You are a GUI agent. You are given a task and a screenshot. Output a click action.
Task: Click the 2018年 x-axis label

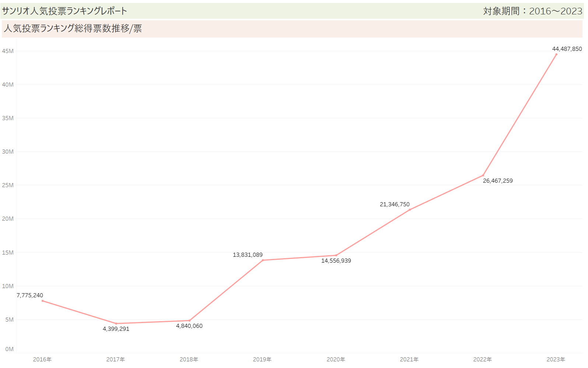[x=189, y=359]
